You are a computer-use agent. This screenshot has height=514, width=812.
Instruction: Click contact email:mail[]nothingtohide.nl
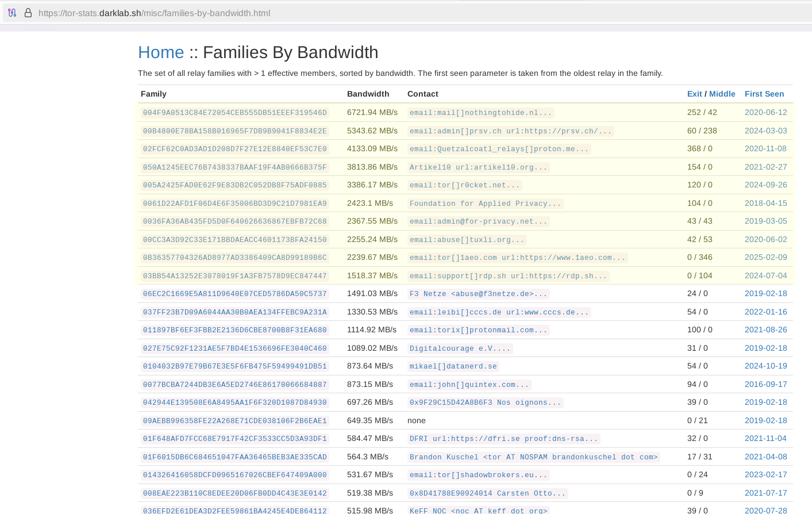tap(481, 113)
